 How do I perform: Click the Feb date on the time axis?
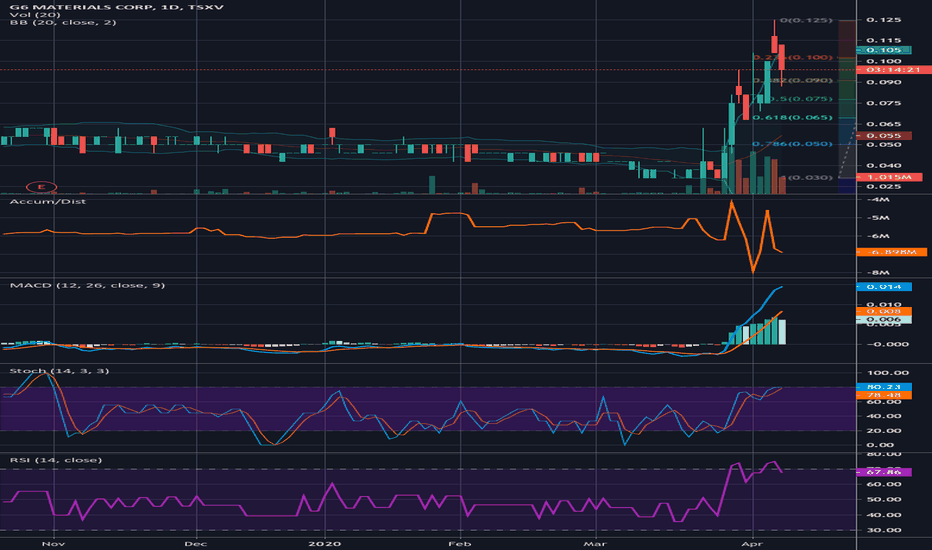tap(460, 543)
